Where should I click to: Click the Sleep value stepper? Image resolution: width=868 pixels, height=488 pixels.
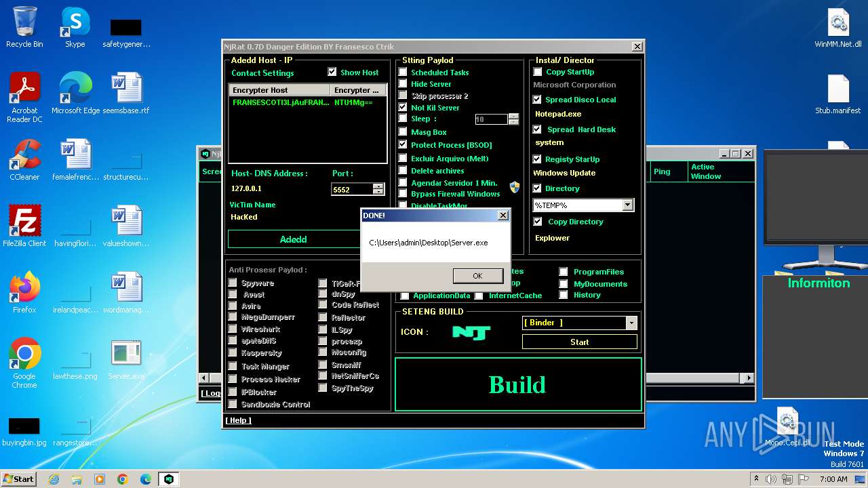pos(513,119)
